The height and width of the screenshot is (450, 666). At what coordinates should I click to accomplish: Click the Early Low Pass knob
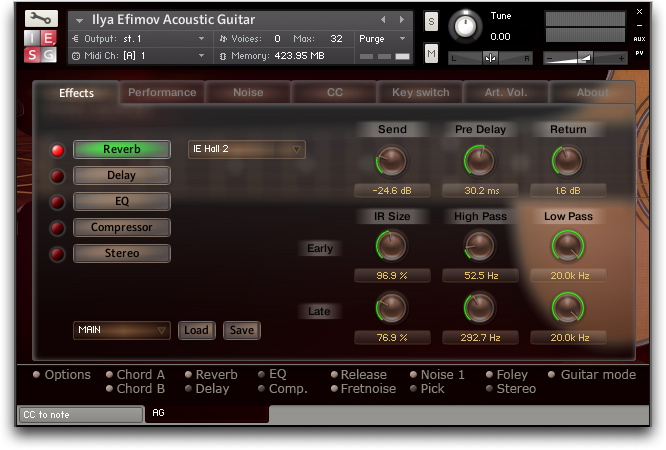[567, 246]
